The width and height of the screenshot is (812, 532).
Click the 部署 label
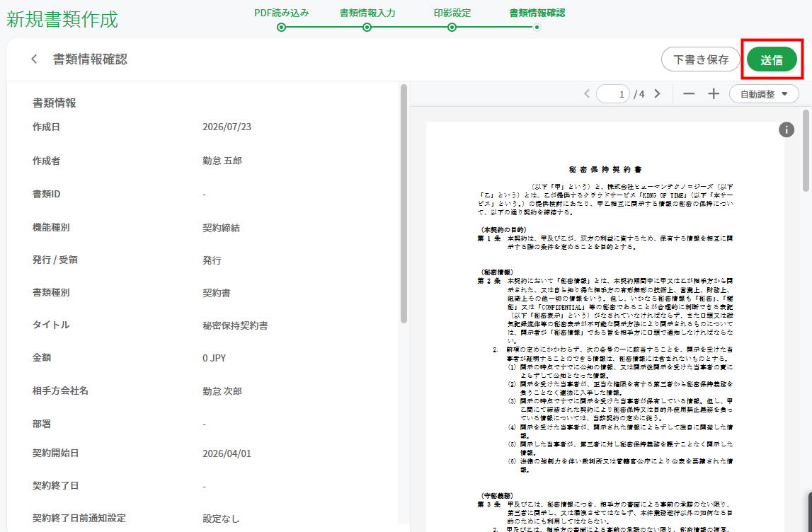[42, 424]
